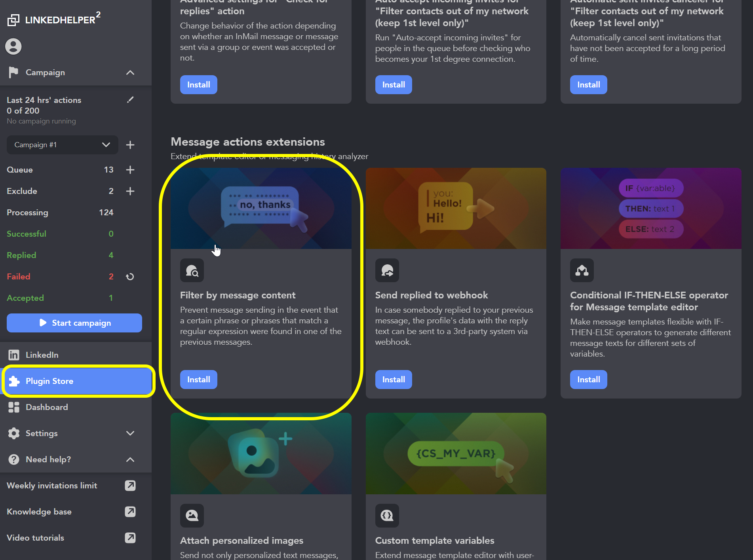Open the user profile avatar
Screen dimensions: 753x560
point(13,46)
